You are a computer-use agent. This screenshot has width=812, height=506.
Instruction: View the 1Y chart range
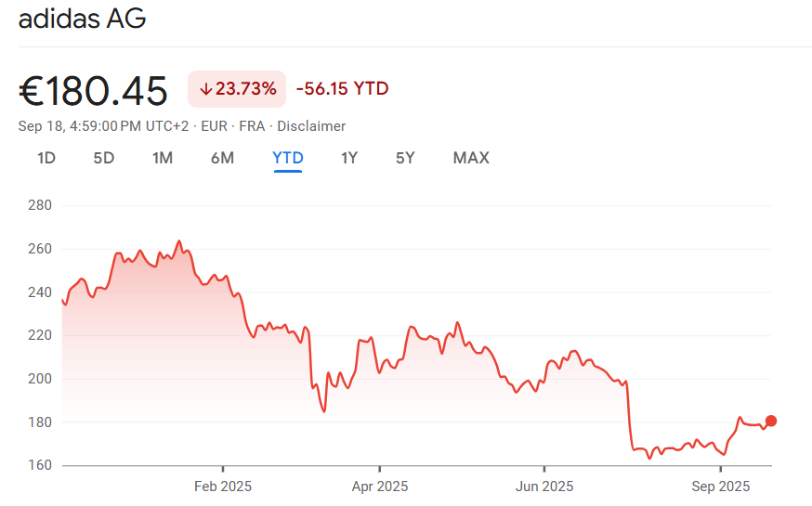[x=349, y=158]
